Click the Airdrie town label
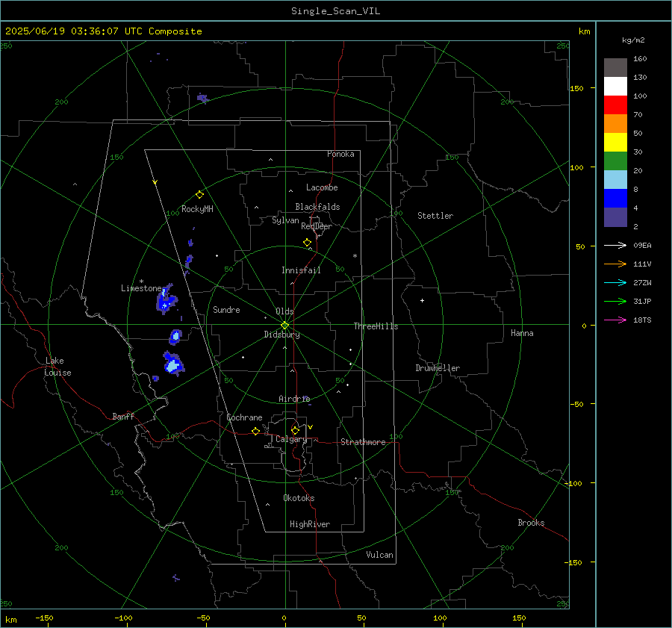The image size is (672, 628). pos(294,399)
